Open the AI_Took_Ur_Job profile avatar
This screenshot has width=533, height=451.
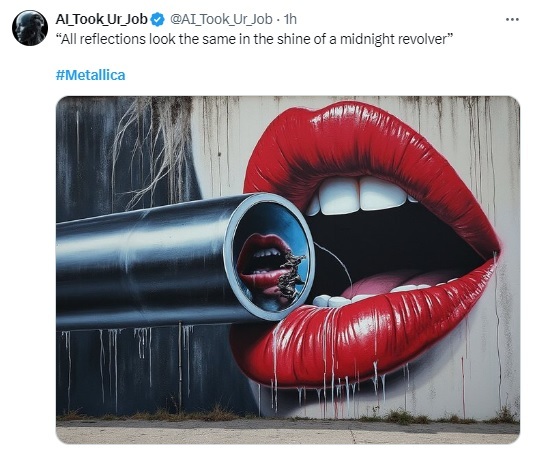30,28
